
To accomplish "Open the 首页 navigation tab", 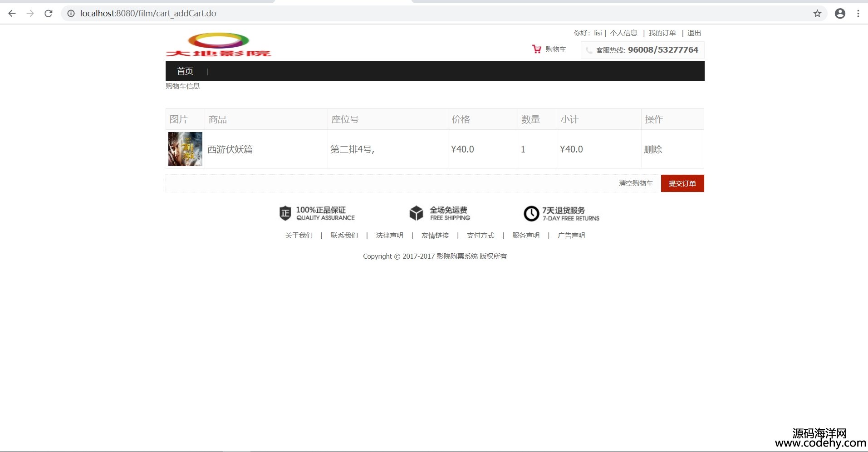I will 185,71.
